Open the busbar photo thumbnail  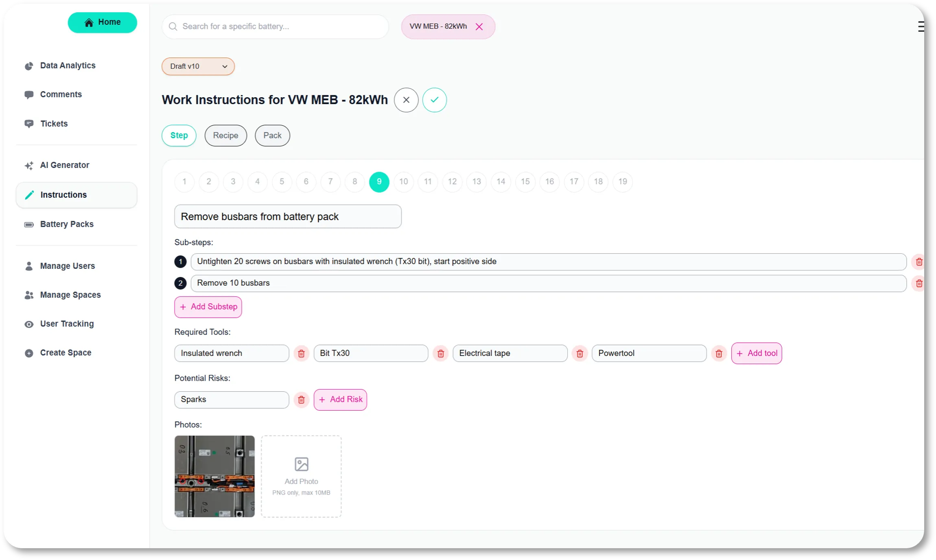coord(214,477)
